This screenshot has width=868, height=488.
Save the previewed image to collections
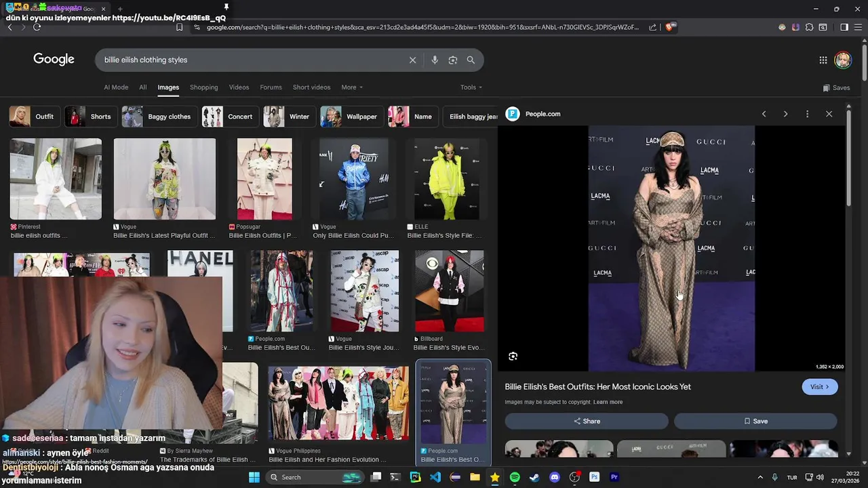click(x=755, y=421)
